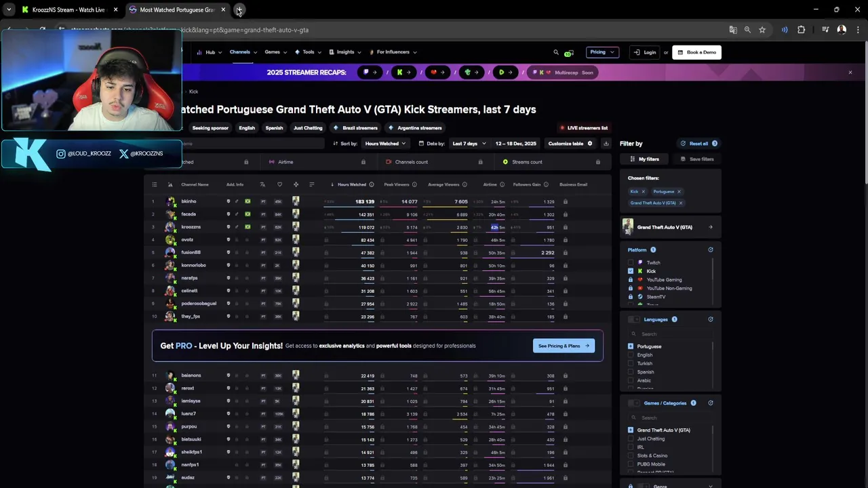The height and width of the screenshot is (488, 868).
Task: Check the English language checkbox
Action: tap(631, 355)
